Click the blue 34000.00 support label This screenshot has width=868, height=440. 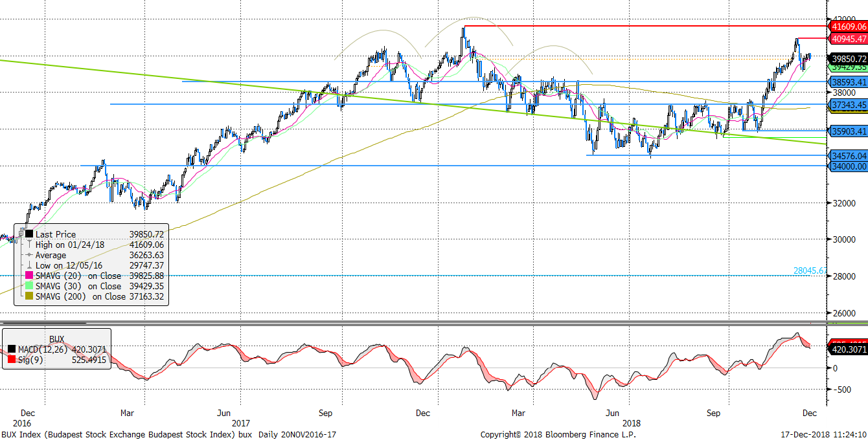[848, 166]
